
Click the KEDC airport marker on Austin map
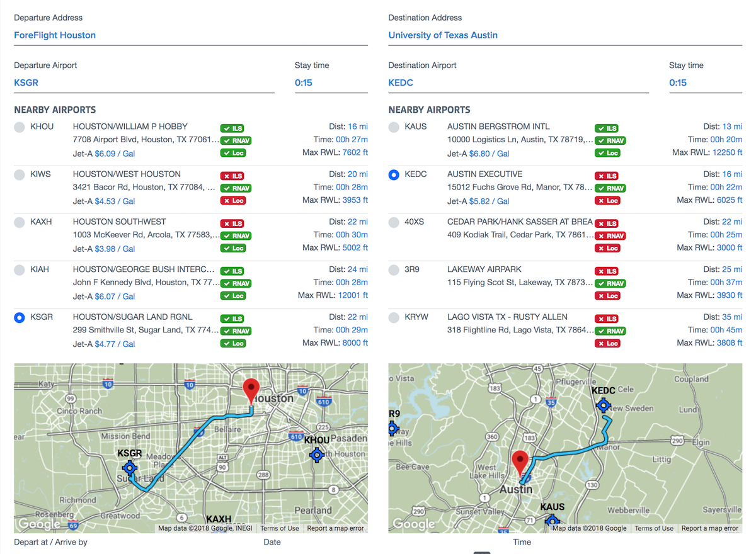[603, 407]
